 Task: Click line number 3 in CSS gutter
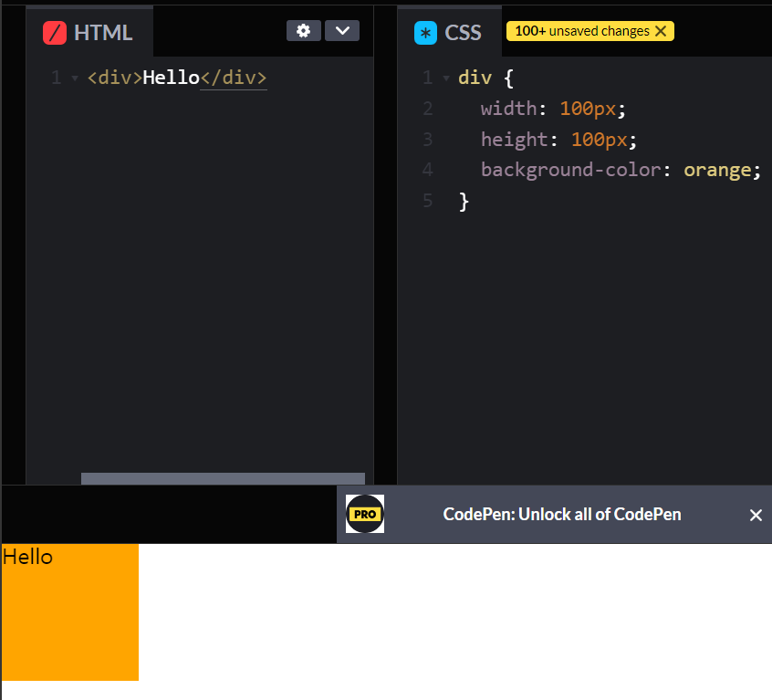pyautogui.click(x=427, y=140)
